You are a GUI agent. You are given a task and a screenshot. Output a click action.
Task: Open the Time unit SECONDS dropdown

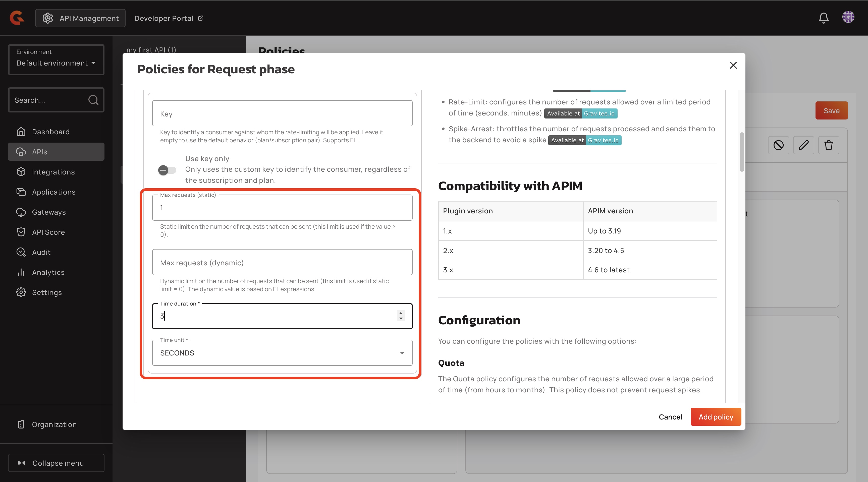pyautogui.click(x=282, y=353)
